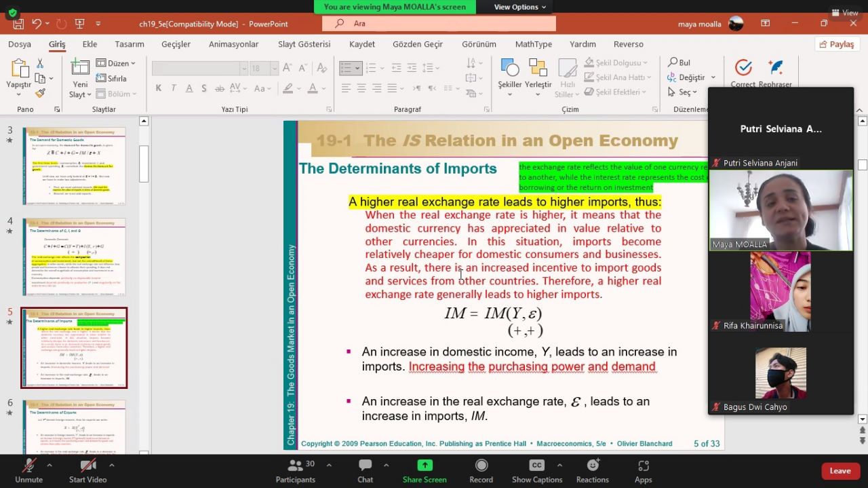Image resolution: width=868 pixels, height=488 pixels.
Task: Toggle bold K formatting
Action: point(159,88)
